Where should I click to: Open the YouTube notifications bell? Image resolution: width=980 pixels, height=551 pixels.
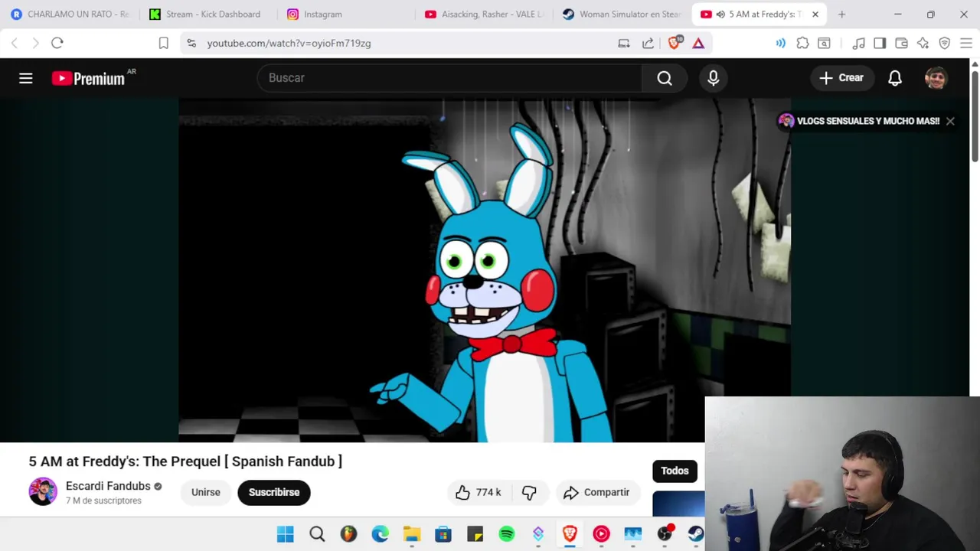894,78
